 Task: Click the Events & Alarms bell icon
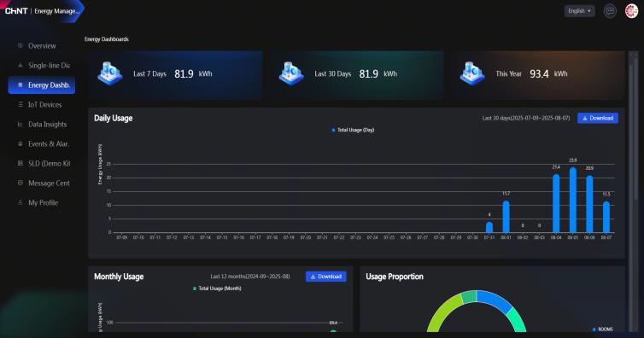20,143
